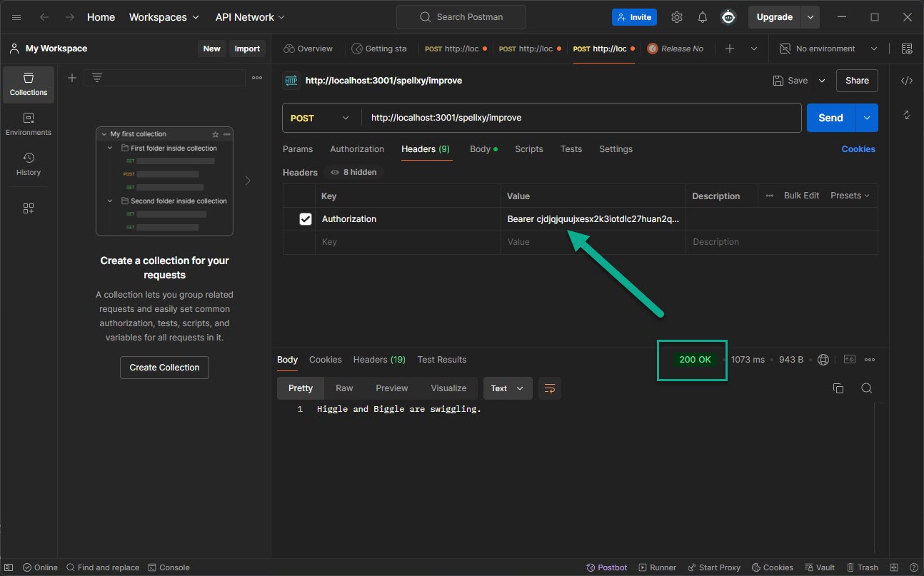Open the collections filter icon

97,78
